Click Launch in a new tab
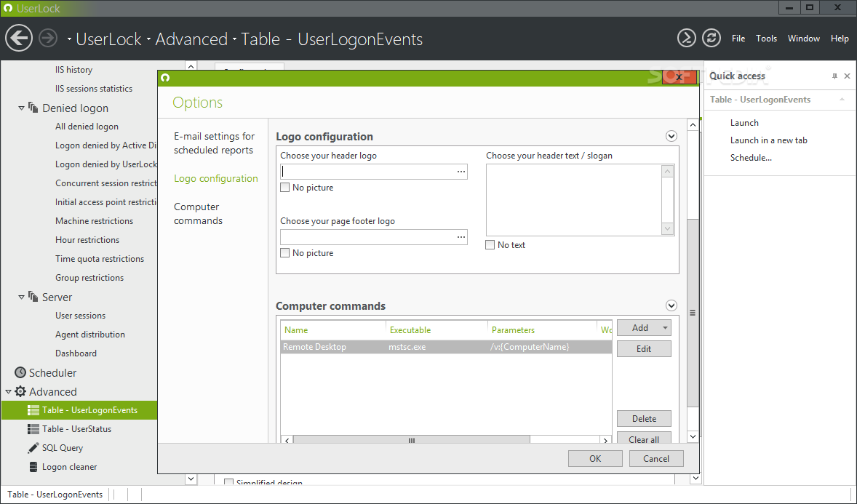Viewport: 857px width, 504px height. [768, 140]
